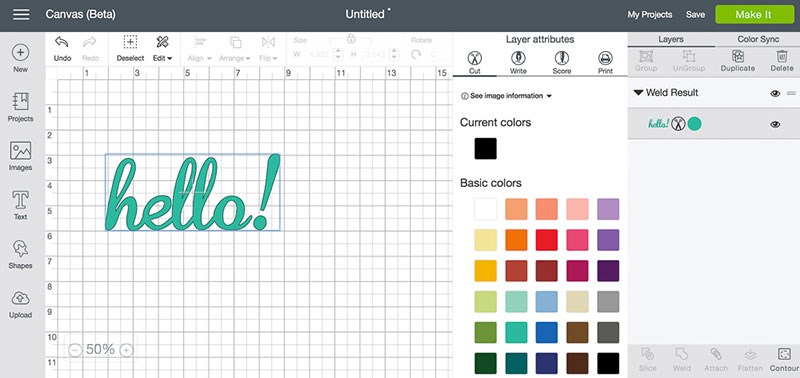Click the Weld tool
This screenshot has height=378, width=800.
pos(682,360)
